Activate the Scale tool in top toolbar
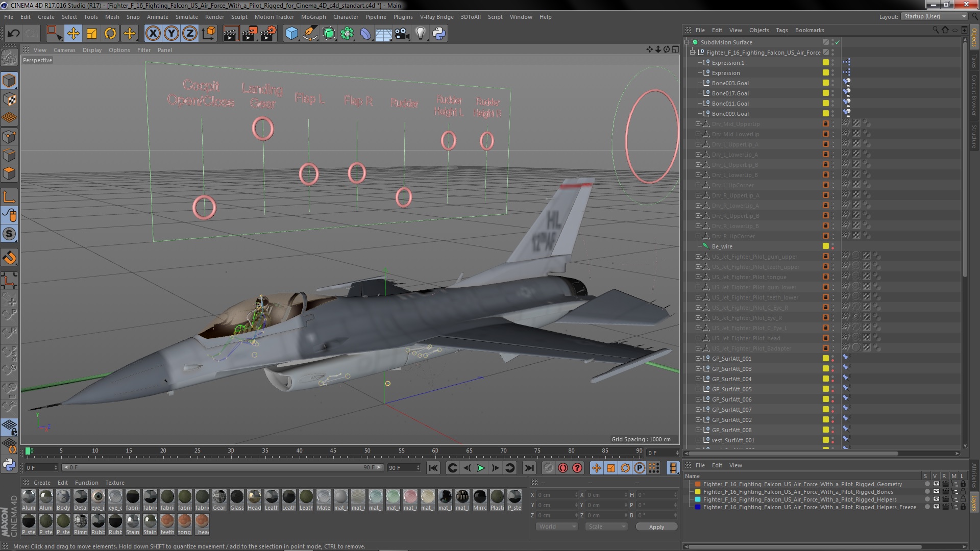Viewport: 980px width, 551px height. [92, 34]
